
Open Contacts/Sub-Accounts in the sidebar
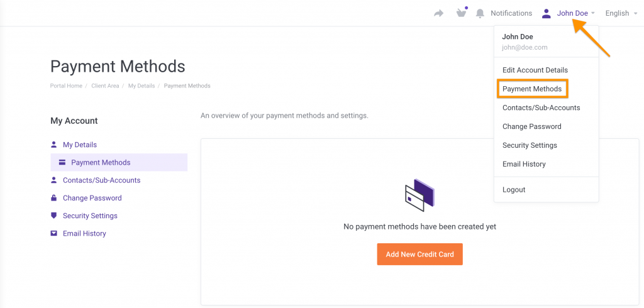coord(101,180)
